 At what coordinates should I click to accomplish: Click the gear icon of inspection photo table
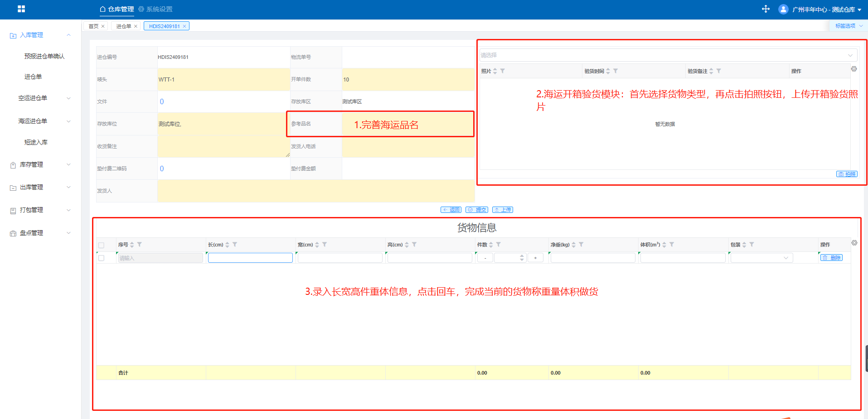[853, 69]
